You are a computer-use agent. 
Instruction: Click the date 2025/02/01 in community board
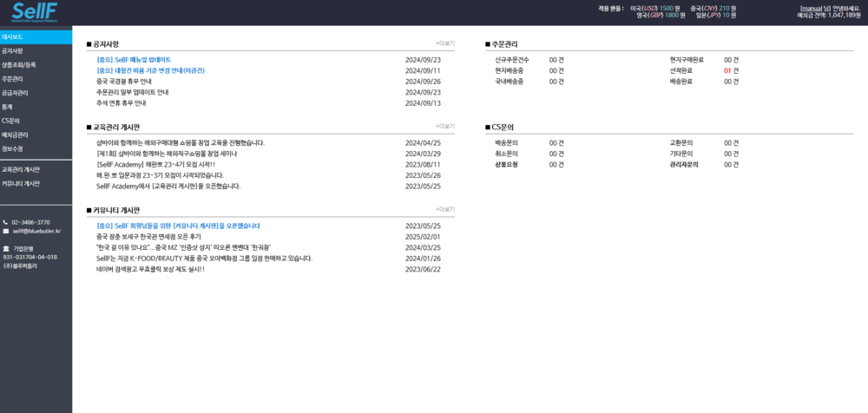423,237
